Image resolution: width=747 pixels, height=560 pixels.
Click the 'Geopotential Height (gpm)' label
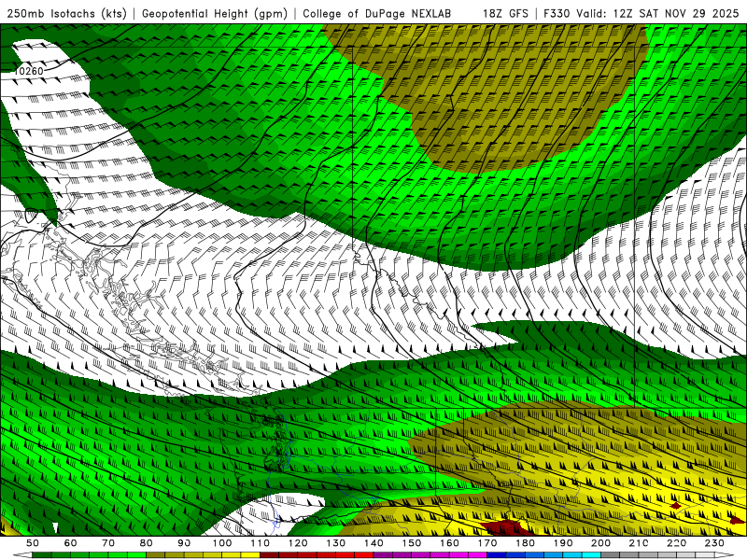tap(215, 13)
